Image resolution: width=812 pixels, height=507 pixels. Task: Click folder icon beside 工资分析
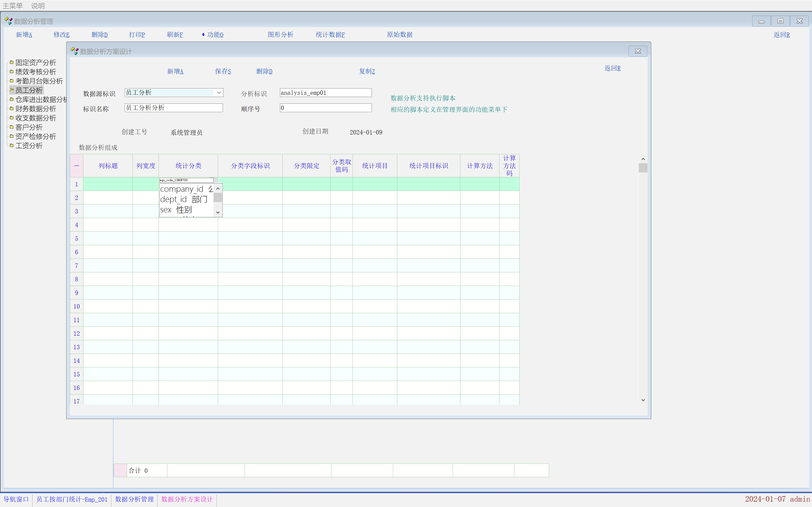point(12,145)
